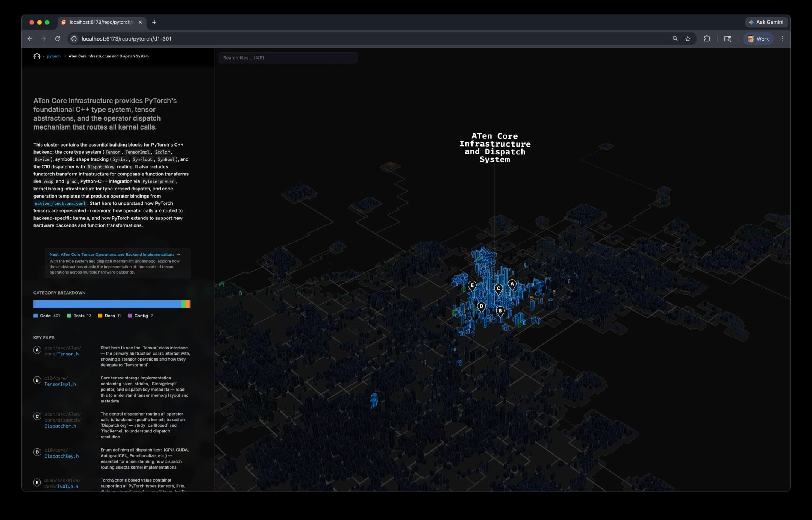Viewport: 812px width, 520px height.
Task: Click map marker C on the code city
Action: 498,289
